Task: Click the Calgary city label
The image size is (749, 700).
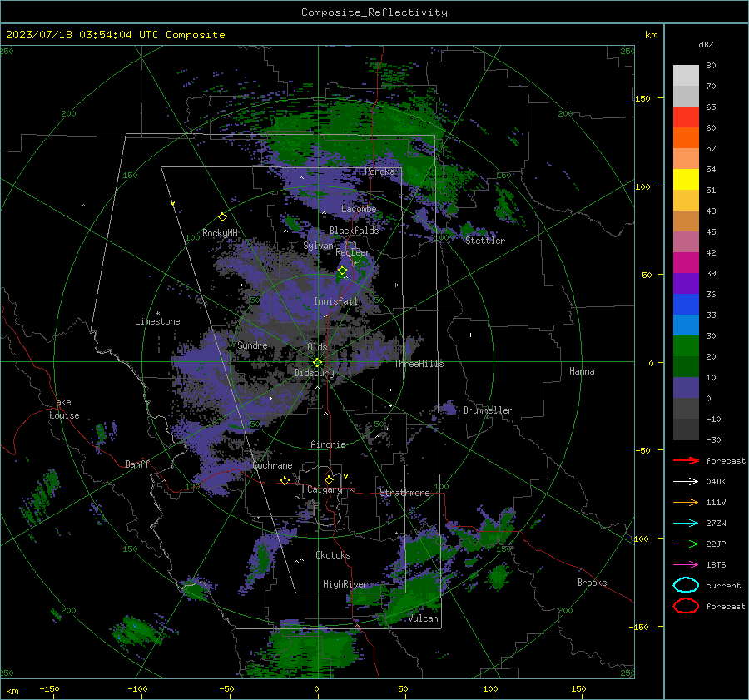Action: coord(325,489)
